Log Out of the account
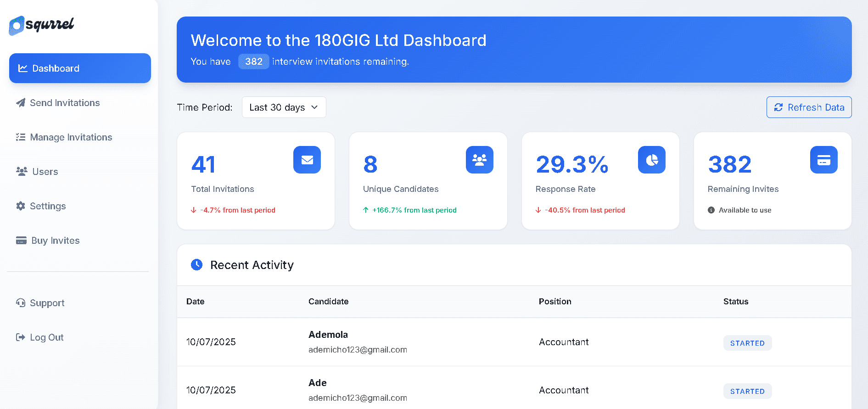The image size is (868, 409). click(46, 337)
